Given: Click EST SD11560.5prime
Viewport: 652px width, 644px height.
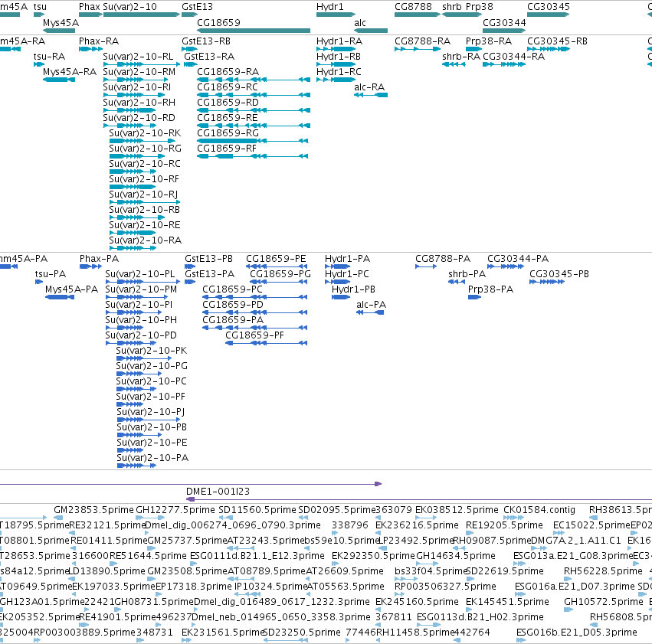Looking at the screenshot, I should point(257,510).
